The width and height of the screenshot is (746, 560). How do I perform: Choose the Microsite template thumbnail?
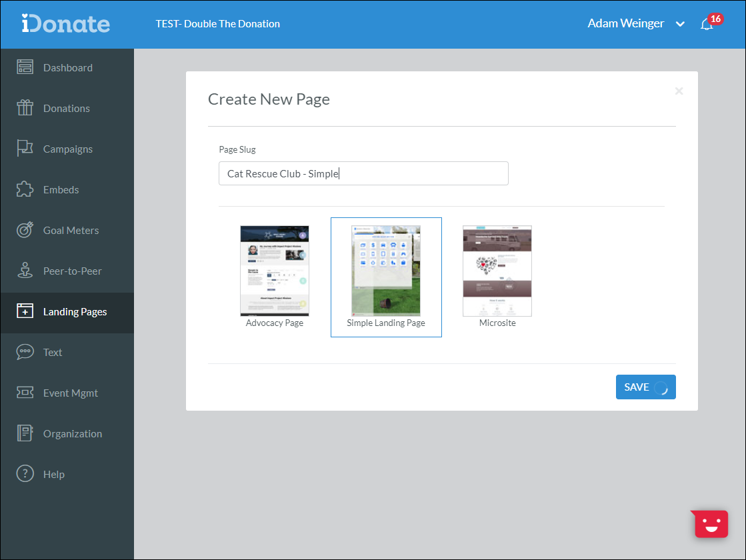coord(497,271)
